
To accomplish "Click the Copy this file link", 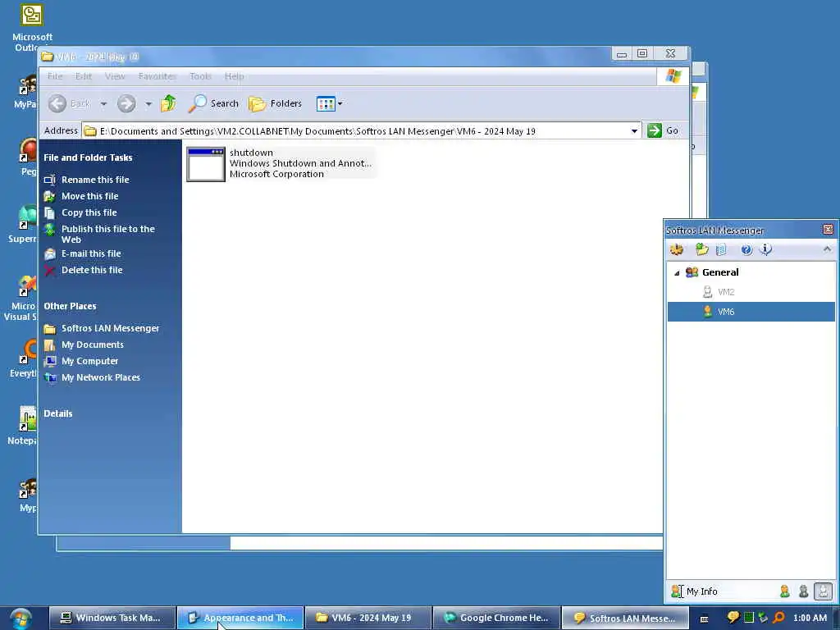I will pyautogui.click(x=89, y=212).
